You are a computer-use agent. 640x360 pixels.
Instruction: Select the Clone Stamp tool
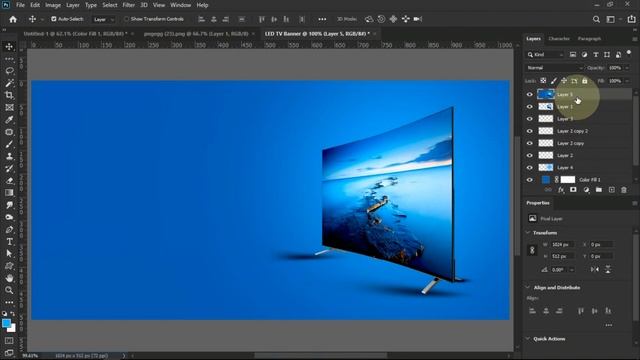9,156
